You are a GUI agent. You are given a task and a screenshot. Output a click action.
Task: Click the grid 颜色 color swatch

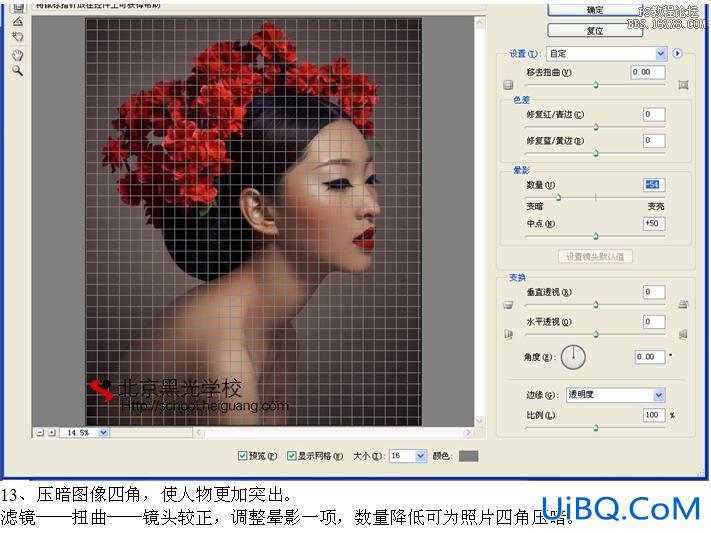pos(468,456)
